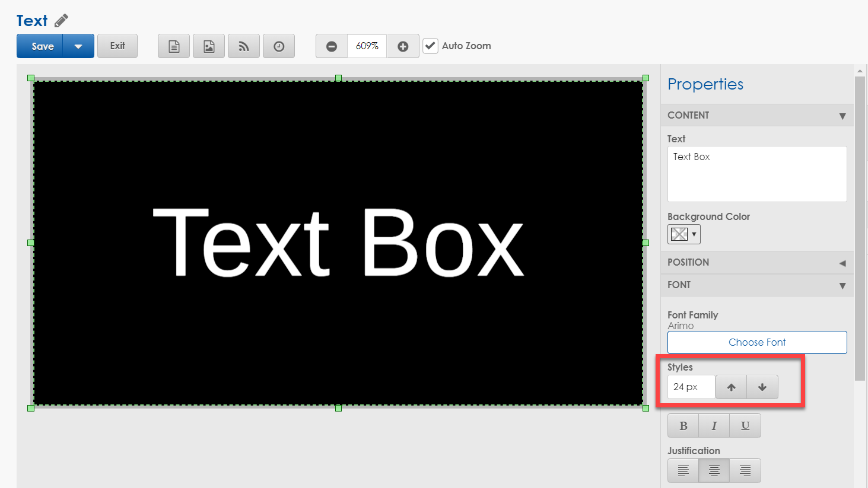The width and height of the screenshot is (868, 488).
Task: Select the Text Box widget on canvas
Action: pyautogui.click(x=338, y=243)
